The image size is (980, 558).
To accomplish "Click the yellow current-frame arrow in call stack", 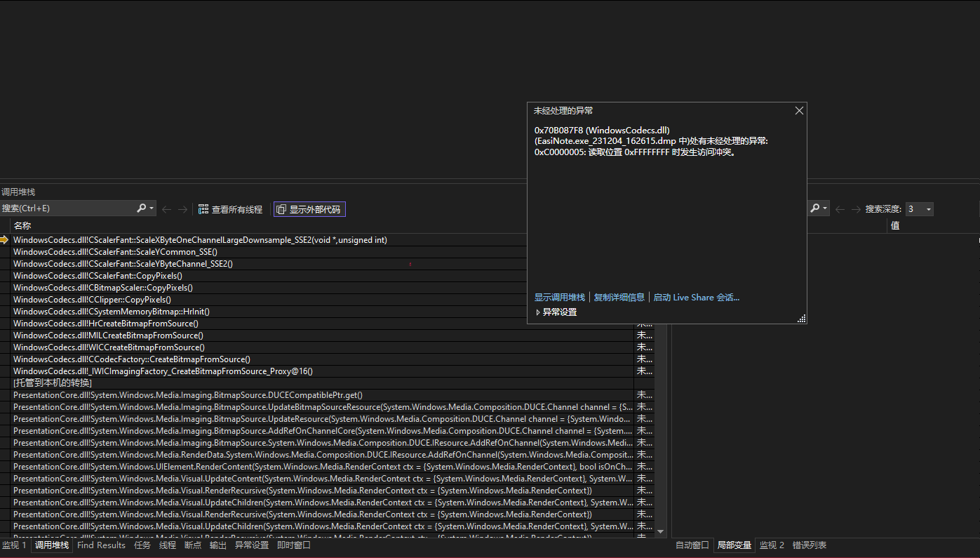I will click(x=5, y=240).
